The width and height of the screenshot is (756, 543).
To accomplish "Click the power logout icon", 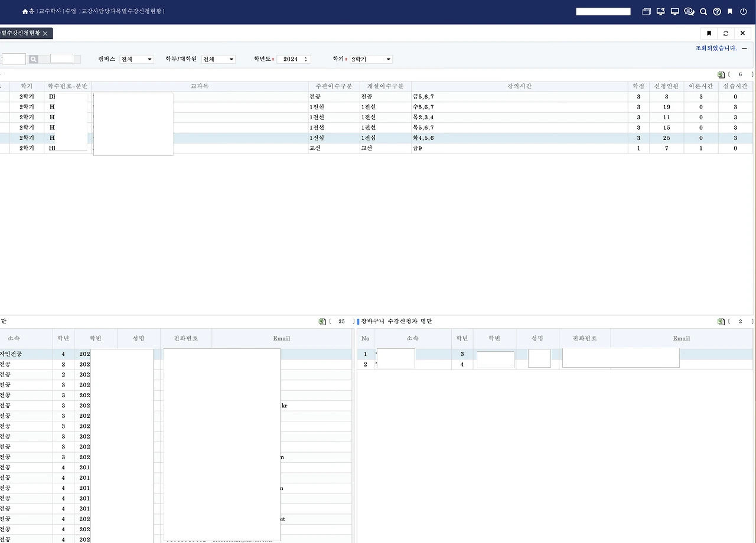I will (744, 11).
